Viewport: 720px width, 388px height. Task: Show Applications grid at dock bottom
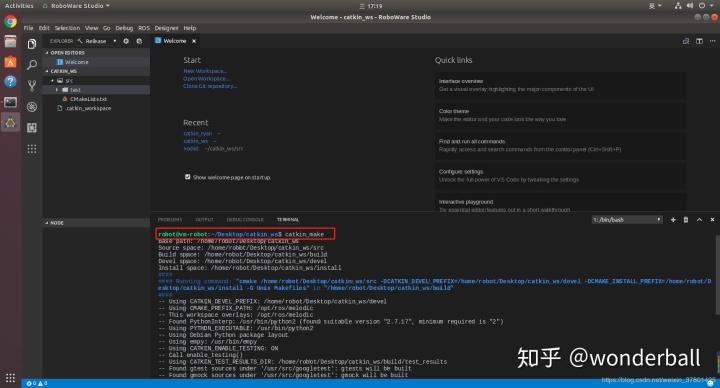tap(10, 378)
